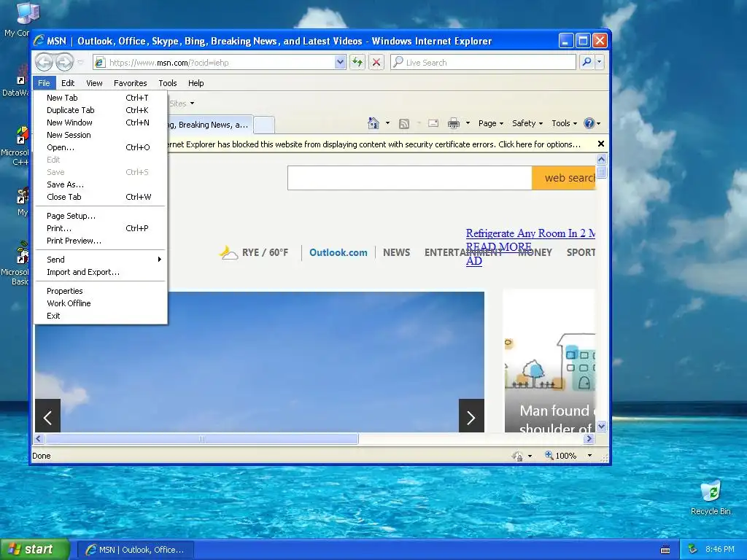Click the on-screen keyboard tray icon
Screen dimensions: 747x560
665,550
